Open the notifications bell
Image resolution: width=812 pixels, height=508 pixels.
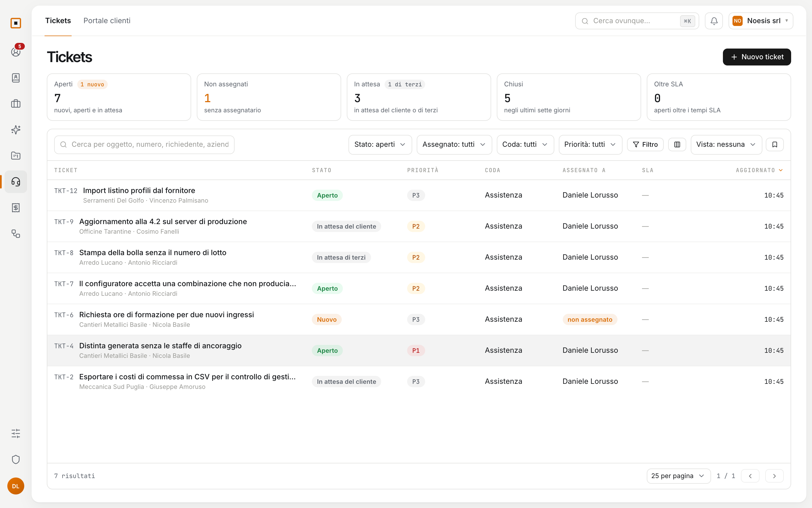point(714,21)
